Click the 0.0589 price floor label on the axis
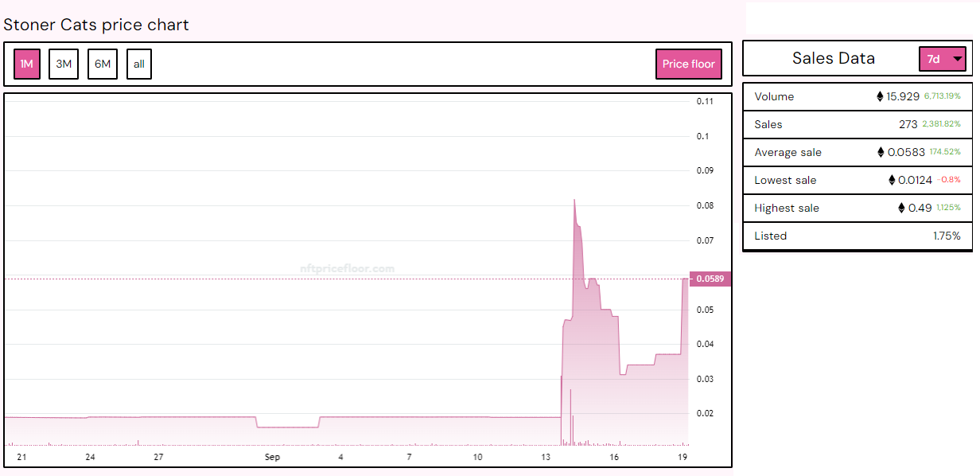 point(712,279)
